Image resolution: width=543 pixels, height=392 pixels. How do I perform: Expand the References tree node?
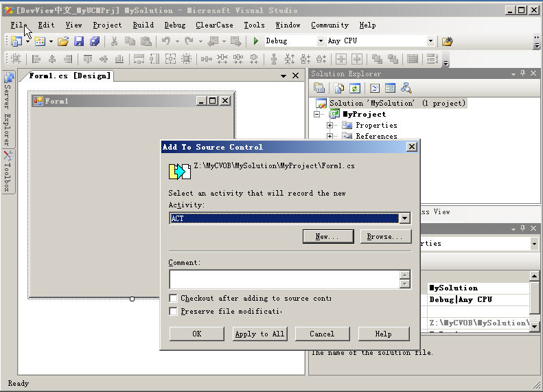pos(330,136)
